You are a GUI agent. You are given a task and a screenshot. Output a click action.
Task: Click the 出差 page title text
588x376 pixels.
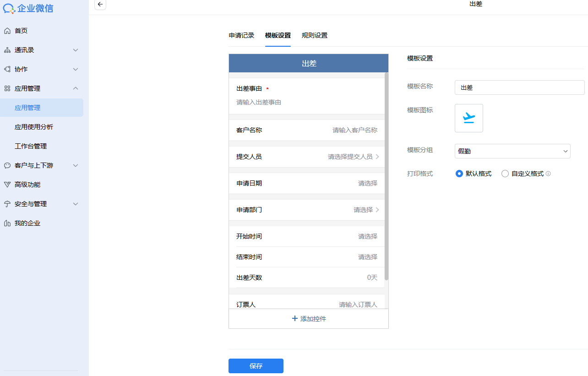coord(476,4)
